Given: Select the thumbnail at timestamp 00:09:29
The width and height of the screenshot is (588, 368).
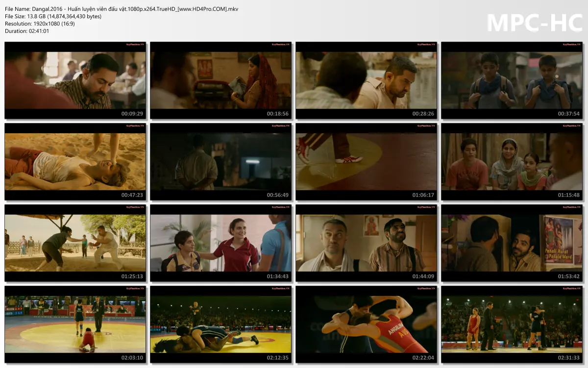Looking at the screenshot, I should click(x=74, y=79).
